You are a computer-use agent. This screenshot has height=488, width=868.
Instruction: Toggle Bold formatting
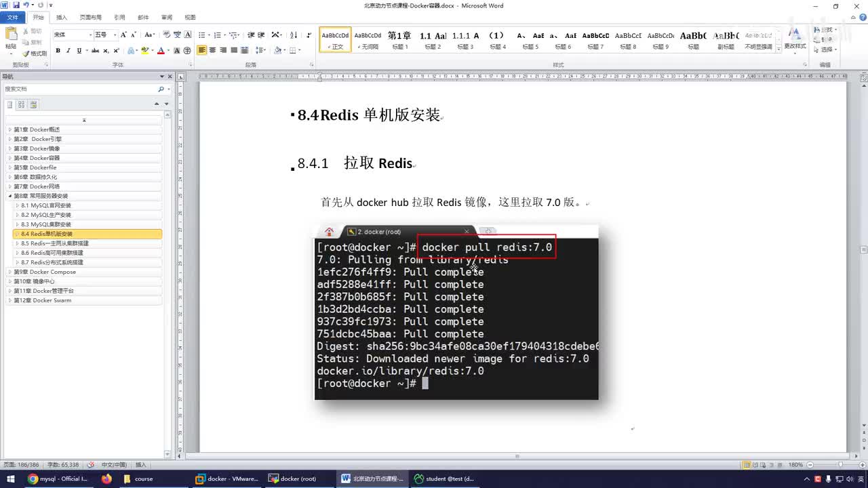pos(58,50)
